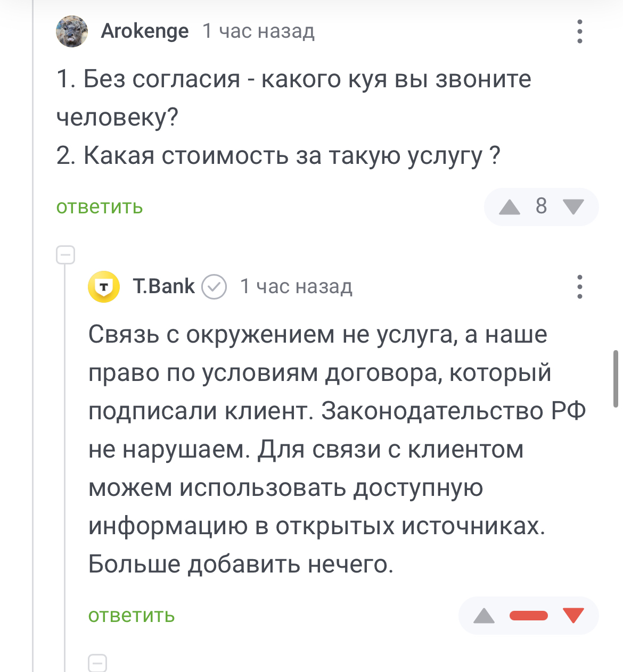Downvote Arokenge's comment

[573, 206]
